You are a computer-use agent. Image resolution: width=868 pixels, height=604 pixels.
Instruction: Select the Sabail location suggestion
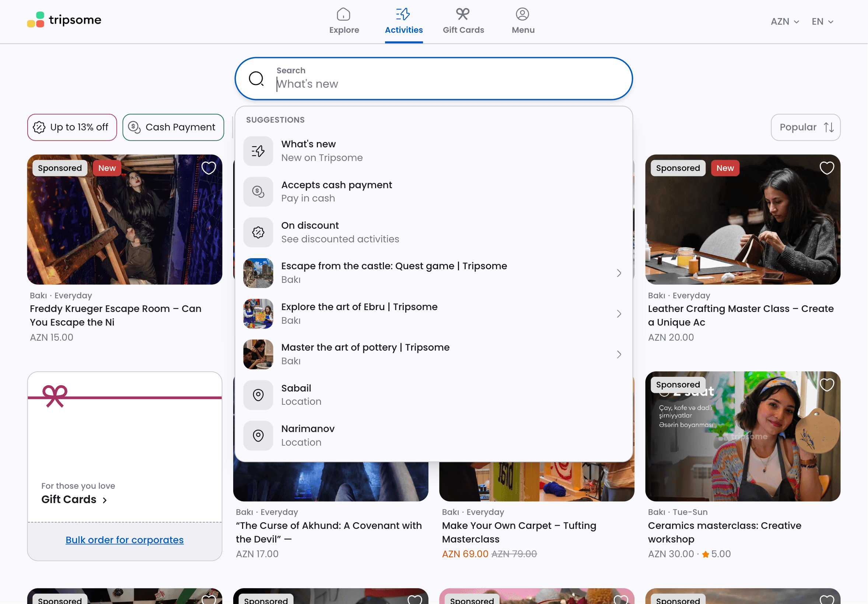point(434,395)
